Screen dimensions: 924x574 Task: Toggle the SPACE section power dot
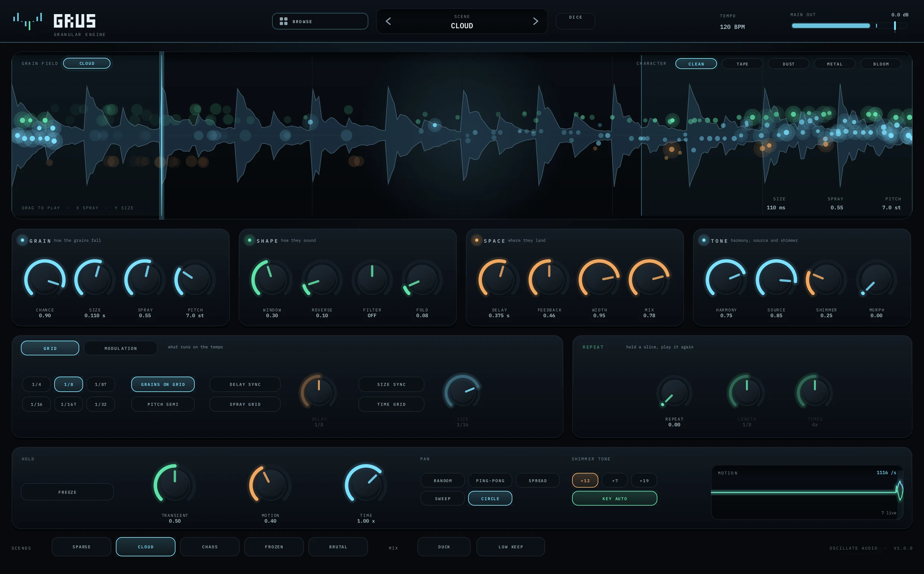click(x=477, y=240)
